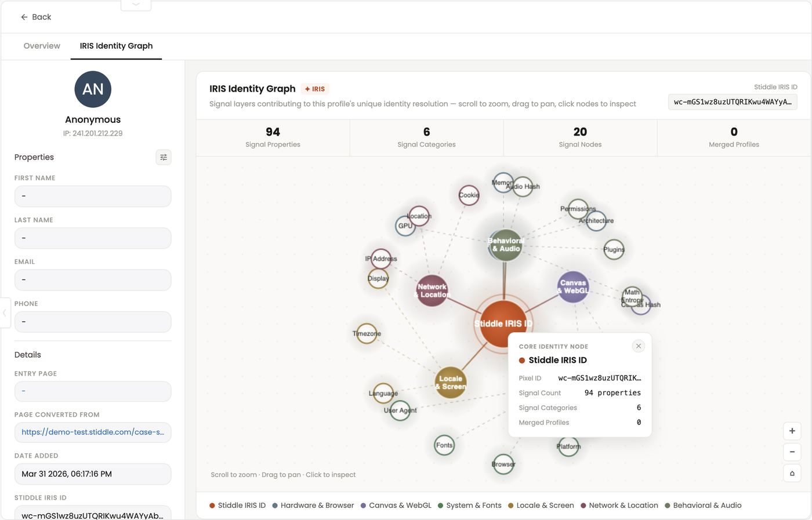812x520 pixels.
Task: Click the IP Address node
Action: click(x=381, y=259)
